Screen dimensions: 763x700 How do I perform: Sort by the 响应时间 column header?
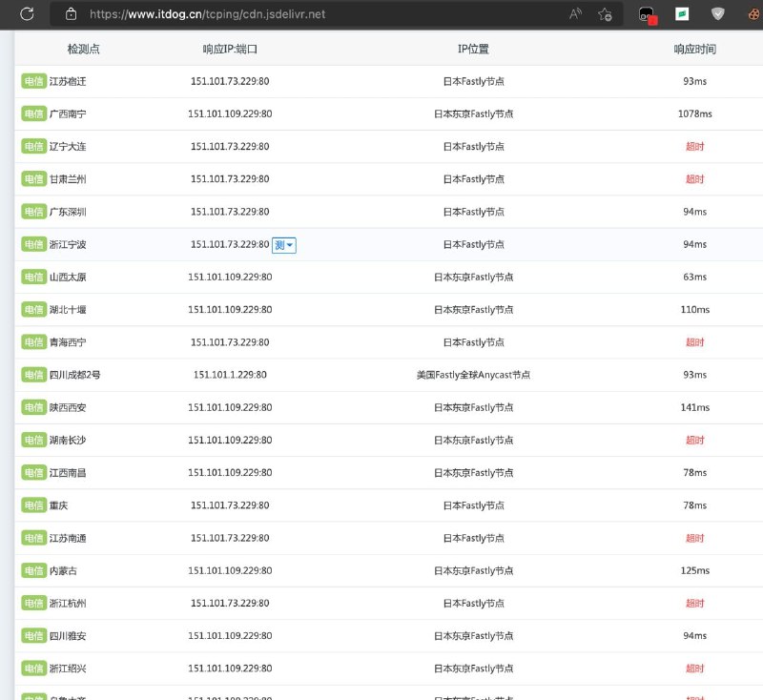pos(694,49)
